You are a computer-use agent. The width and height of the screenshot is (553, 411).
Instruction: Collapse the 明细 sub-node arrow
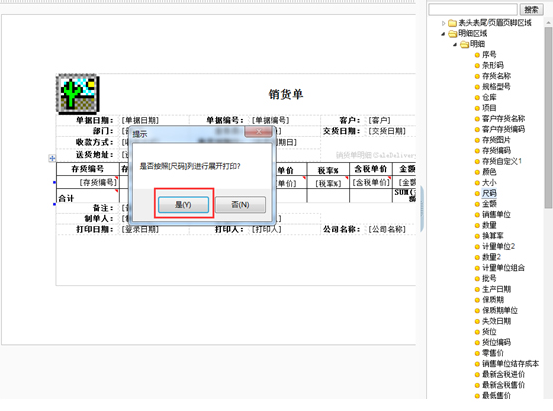click(455, 44)
